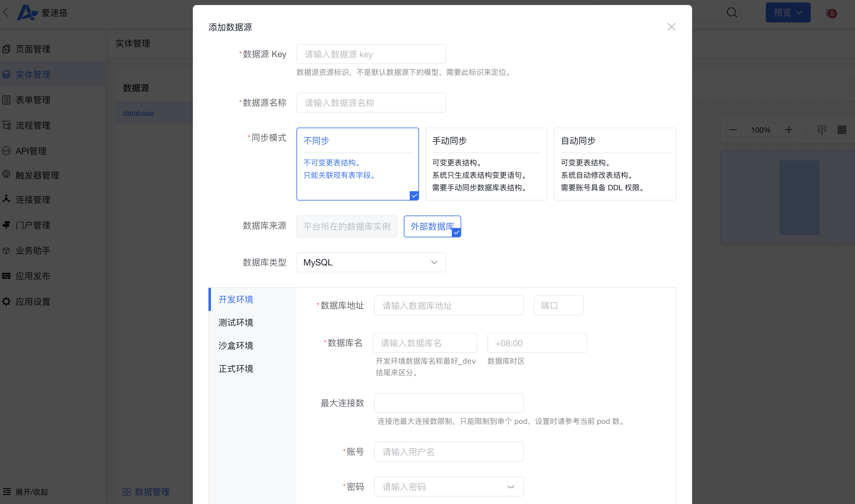
Task: Click the 表单管理 form icon
Action: pyautogui.click(x=6, y=100)
